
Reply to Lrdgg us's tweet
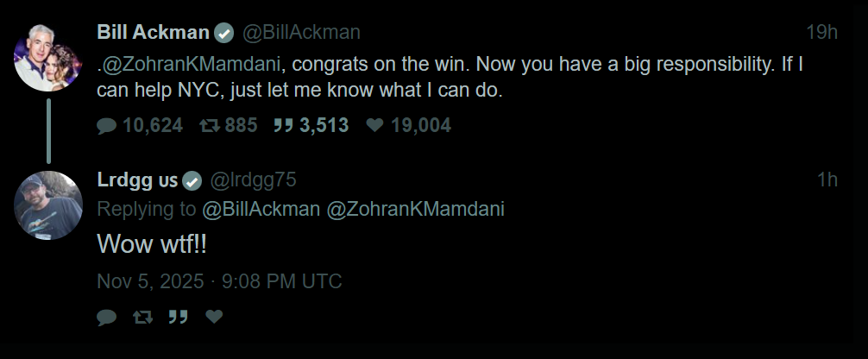pyautogui.click(x=107, y=318)
